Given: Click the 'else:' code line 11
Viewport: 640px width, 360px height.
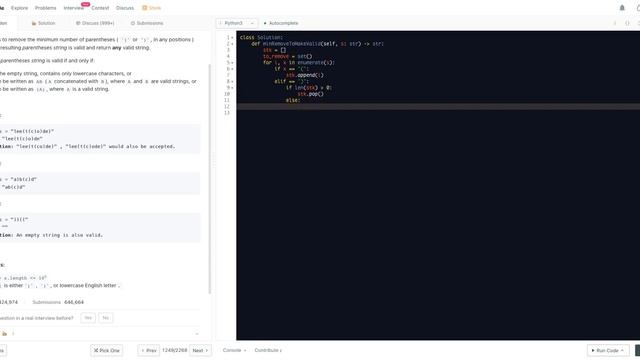Looking at the screenshot, I should point(293,100).
